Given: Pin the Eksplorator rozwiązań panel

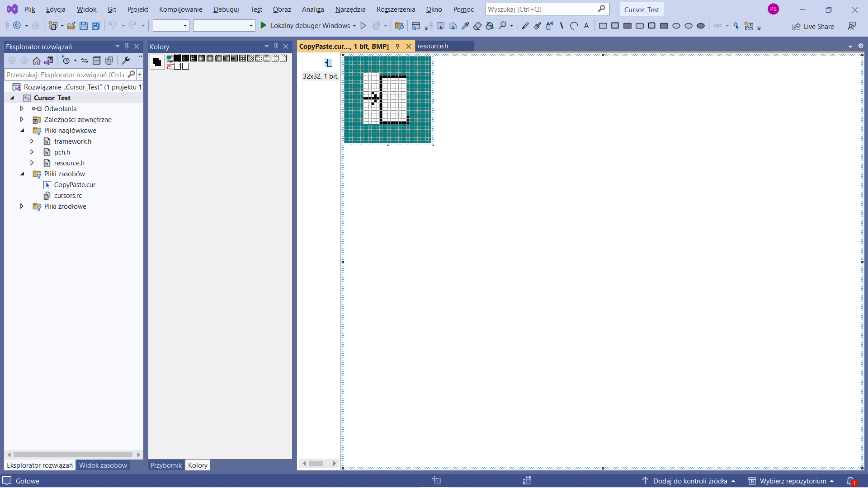Looking at the screenshot, I should click(127, 47).
